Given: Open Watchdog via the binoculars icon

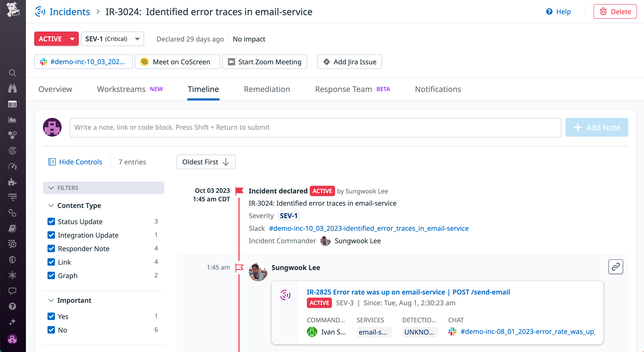Looking at the screenshot, I should [12, 89].
